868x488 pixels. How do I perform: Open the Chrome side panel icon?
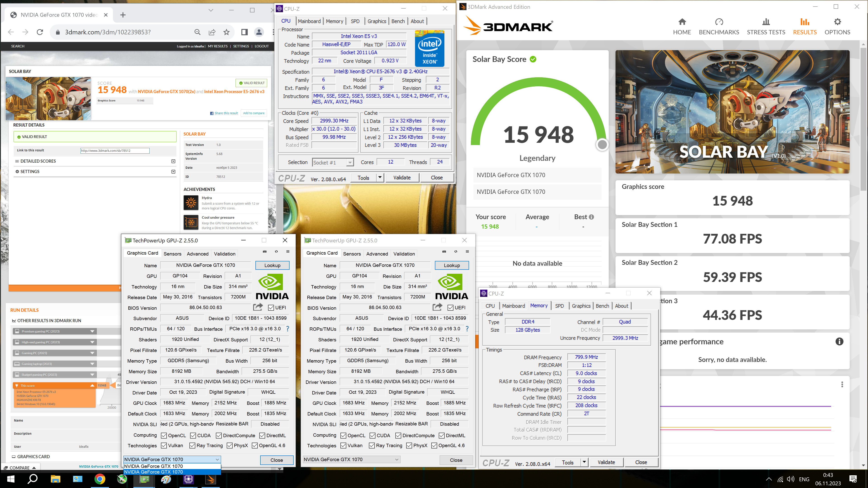click(244, 32)
